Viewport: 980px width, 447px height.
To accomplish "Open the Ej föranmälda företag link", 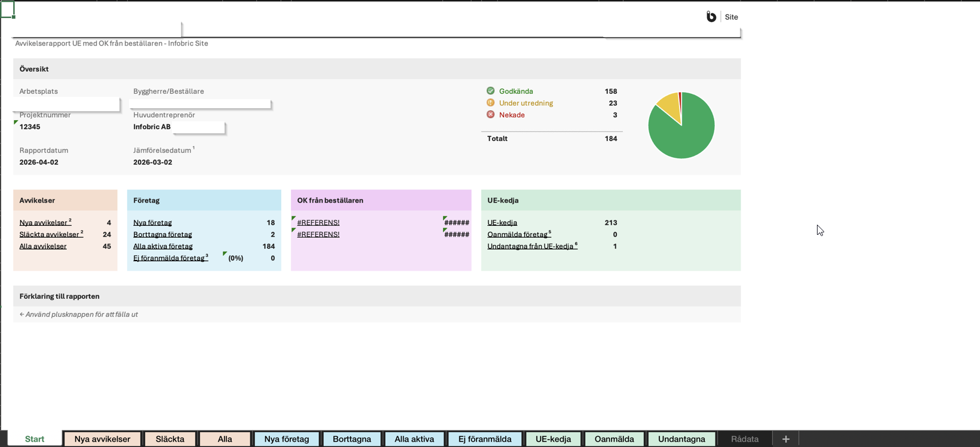I will click(168, 258).
